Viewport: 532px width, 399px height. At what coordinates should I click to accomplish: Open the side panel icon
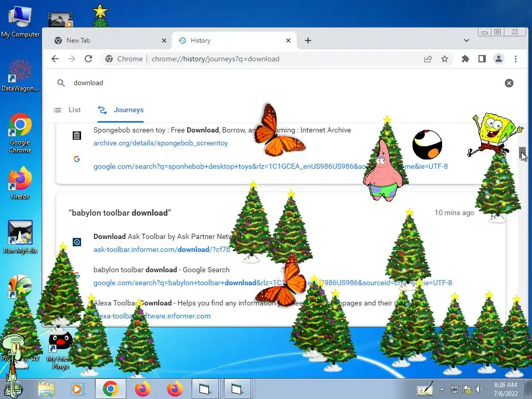coord(482,59)
